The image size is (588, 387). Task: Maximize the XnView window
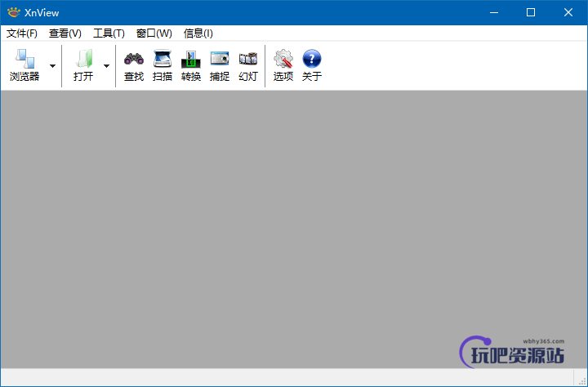[x=531, y=12]
